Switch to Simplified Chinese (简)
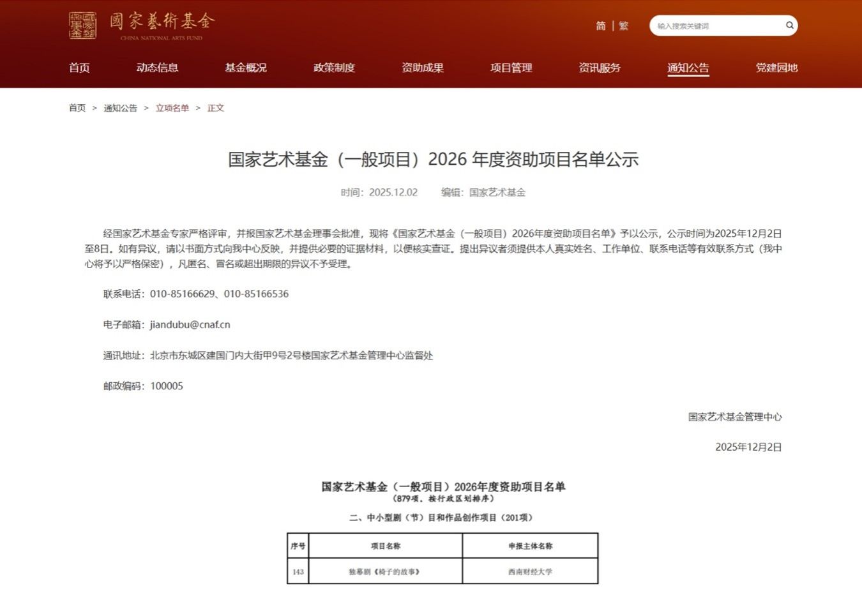The image size is (862, 616). click(600, 26)
